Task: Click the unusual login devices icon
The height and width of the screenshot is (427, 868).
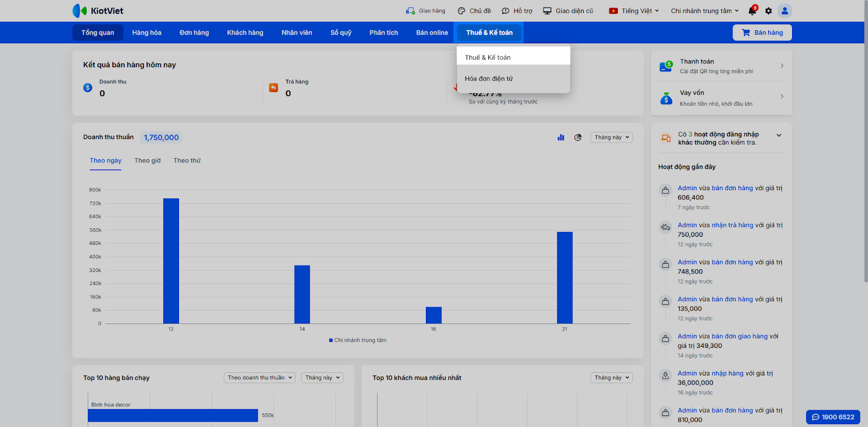Action: pyautogui.click(x=666, y=138)
